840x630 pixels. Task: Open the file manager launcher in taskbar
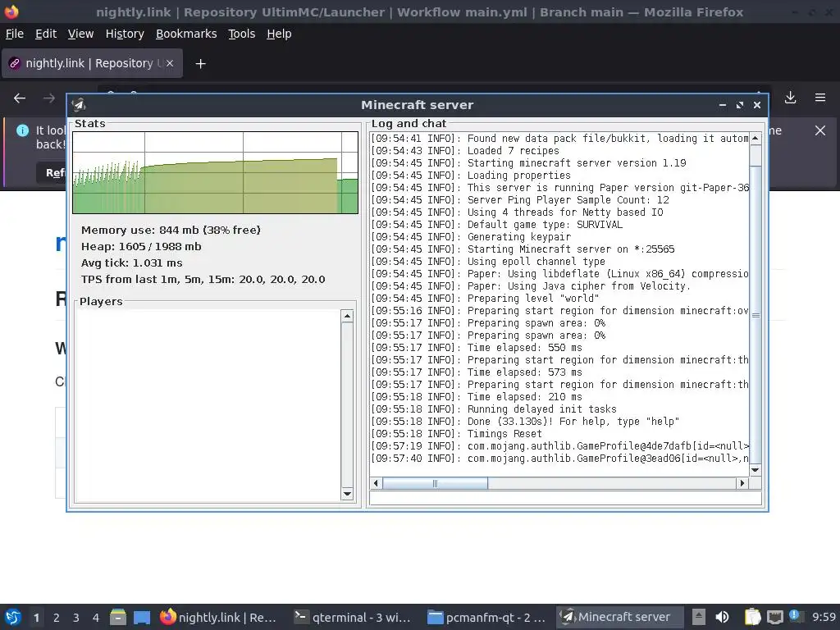[118, 617]
